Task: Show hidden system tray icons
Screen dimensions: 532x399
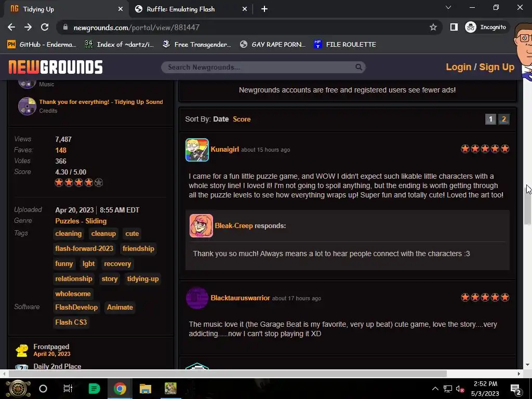Action: [435, 389]
